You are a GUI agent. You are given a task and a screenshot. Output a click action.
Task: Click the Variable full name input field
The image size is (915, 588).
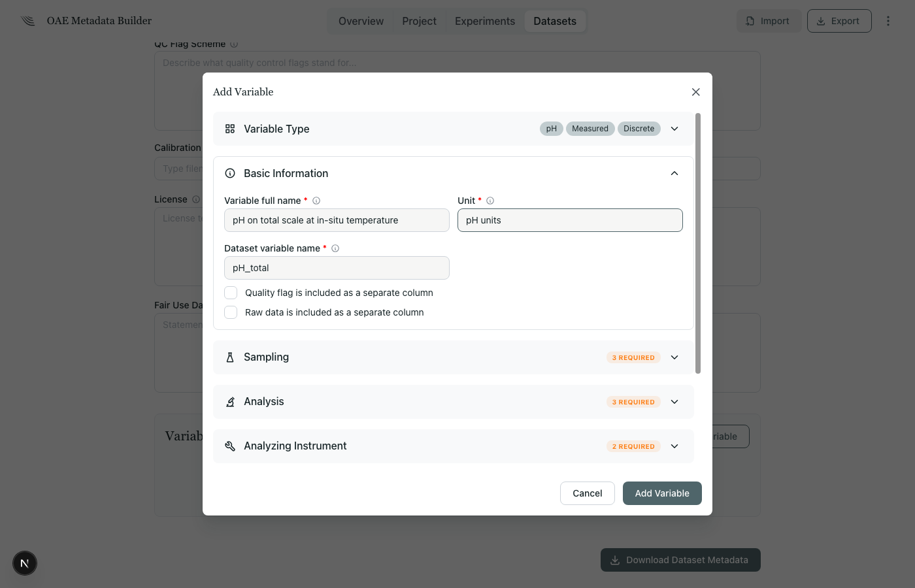pyautogui.click(x=337, y=220)
